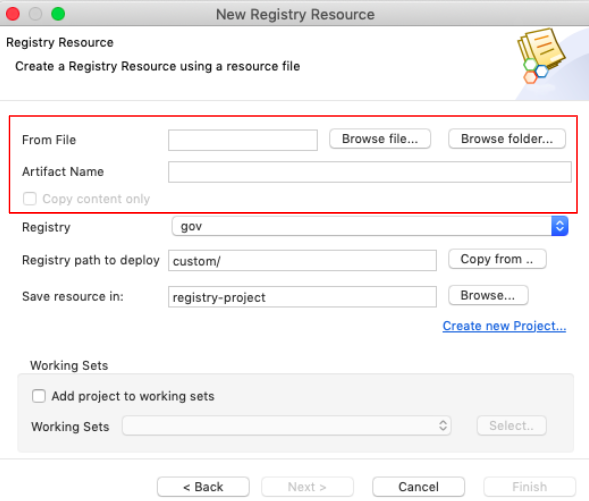
Task: Go to previous page with < Back
Action: pos(203,487)
